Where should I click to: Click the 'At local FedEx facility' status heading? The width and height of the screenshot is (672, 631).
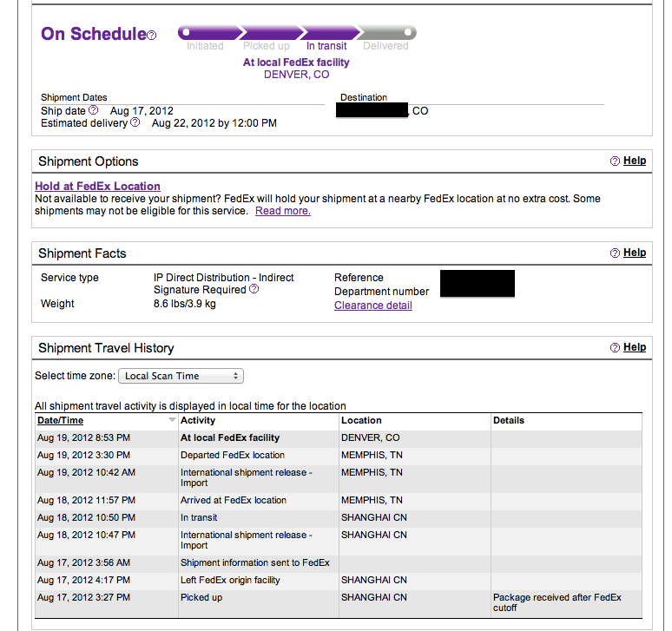[296, 62]
